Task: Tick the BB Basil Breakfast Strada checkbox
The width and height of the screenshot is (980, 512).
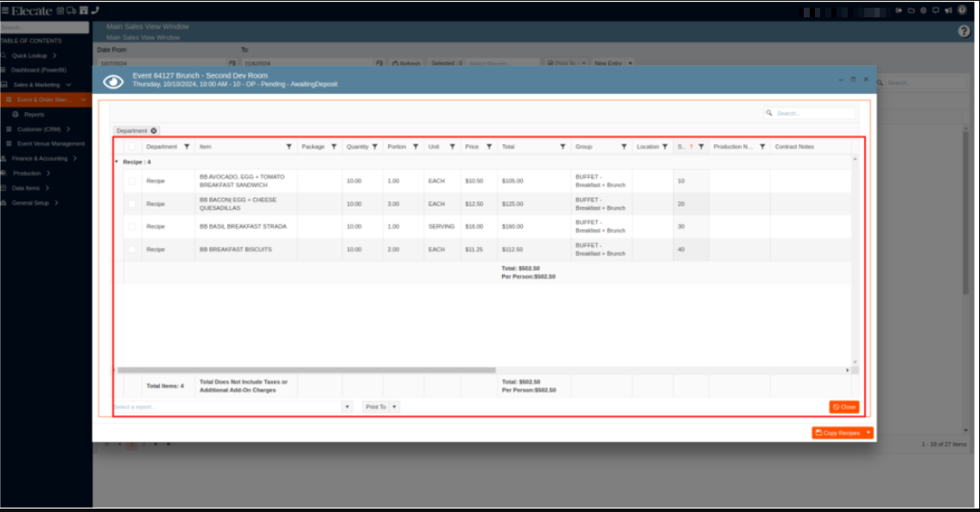Action: pyautogui.click(x=132, y=226)
